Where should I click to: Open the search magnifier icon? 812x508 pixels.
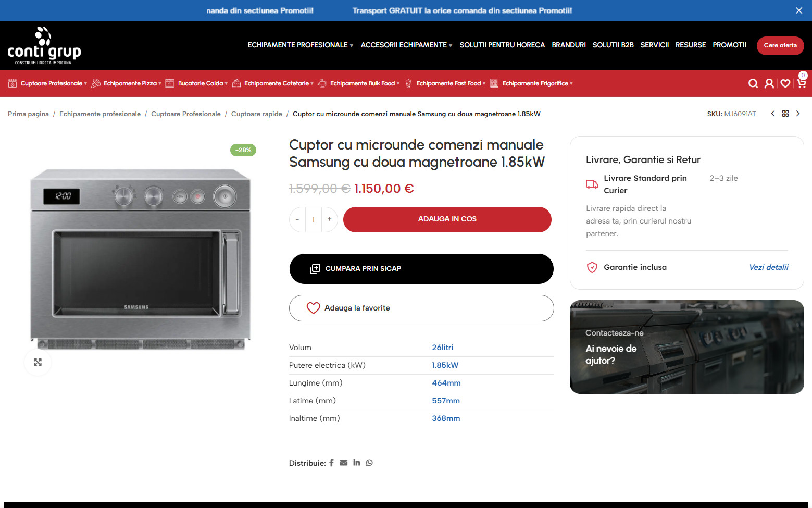click(x=753, y=83)
